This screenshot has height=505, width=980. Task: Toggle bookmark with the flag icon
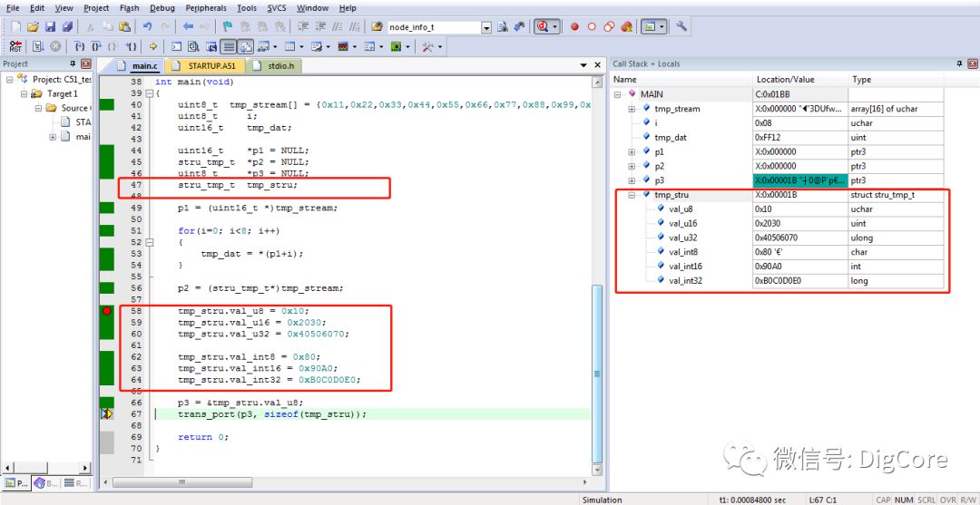pyautogui.click(x=228, y=27)
